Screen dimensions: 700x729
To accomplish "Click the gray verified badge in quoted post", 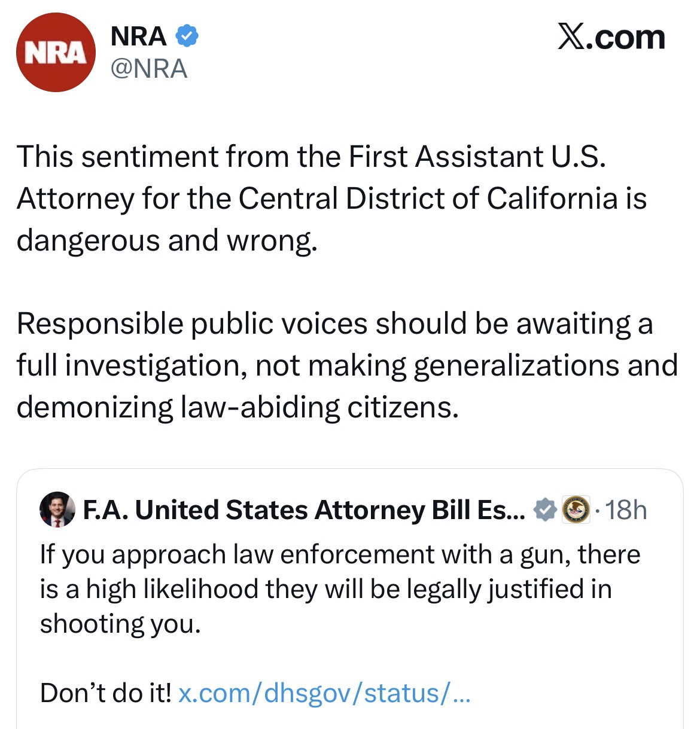I will [544, 511].
